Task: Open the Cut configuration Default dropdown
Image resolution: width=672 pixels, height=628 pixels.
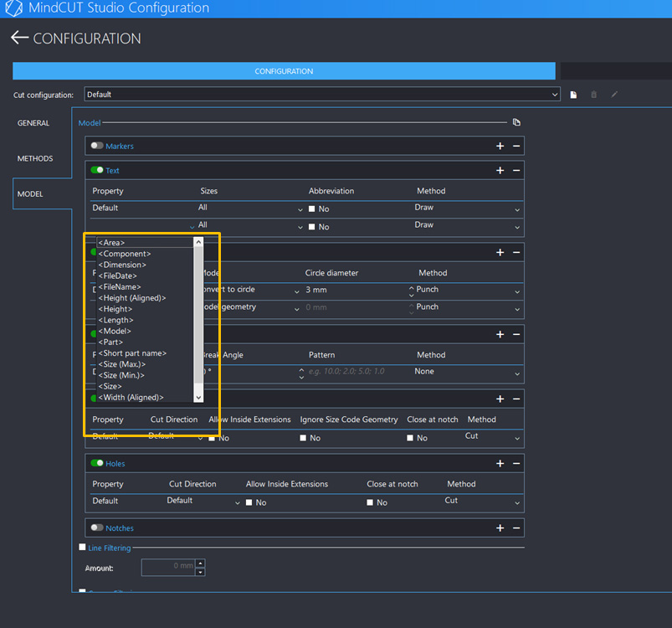Action: 322,95
